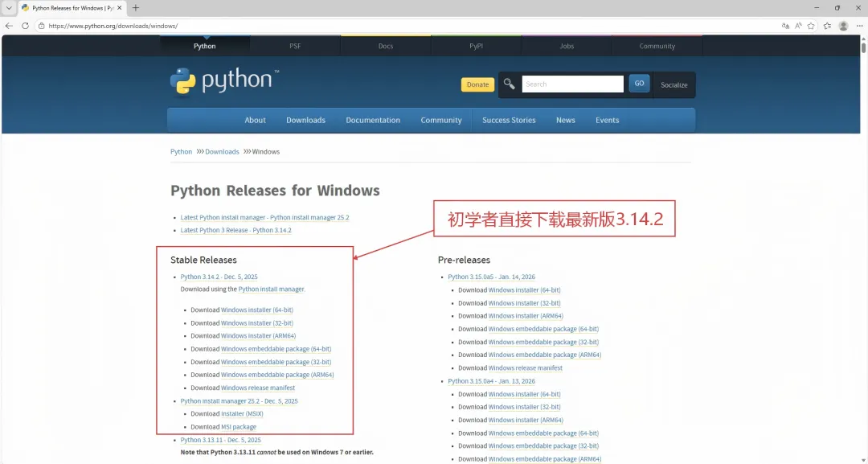Open the Success Stories navigation menu
The height and width of the screenshot is (464, 868).
509,120
